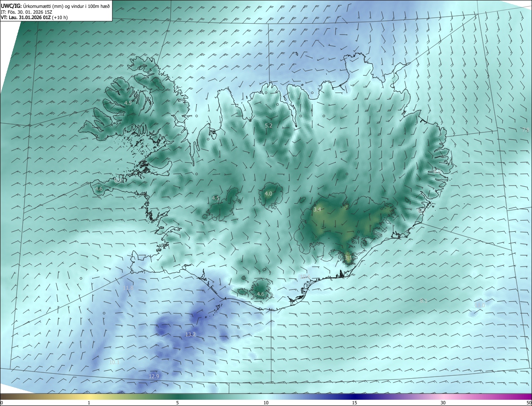This screenshot has height=406, width=532.
Task: Click the 11.8 value offshore southwest of Reykjanes
Action: pyautogui.click(x=128, y=288)
